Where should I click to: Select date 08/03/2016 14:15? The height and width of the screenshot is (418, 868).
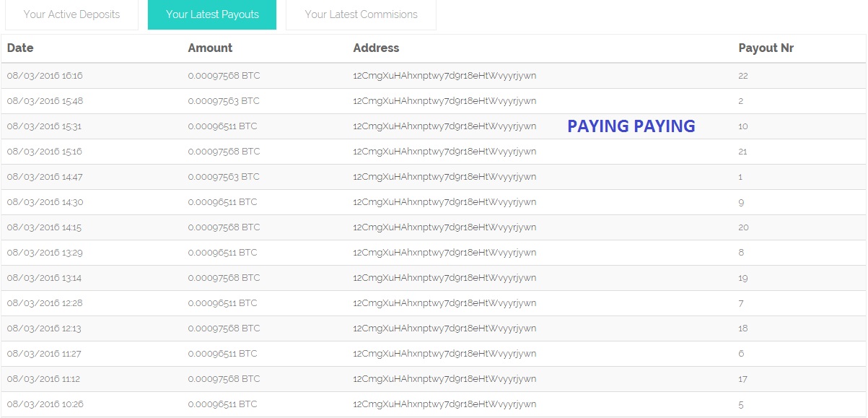45,227
